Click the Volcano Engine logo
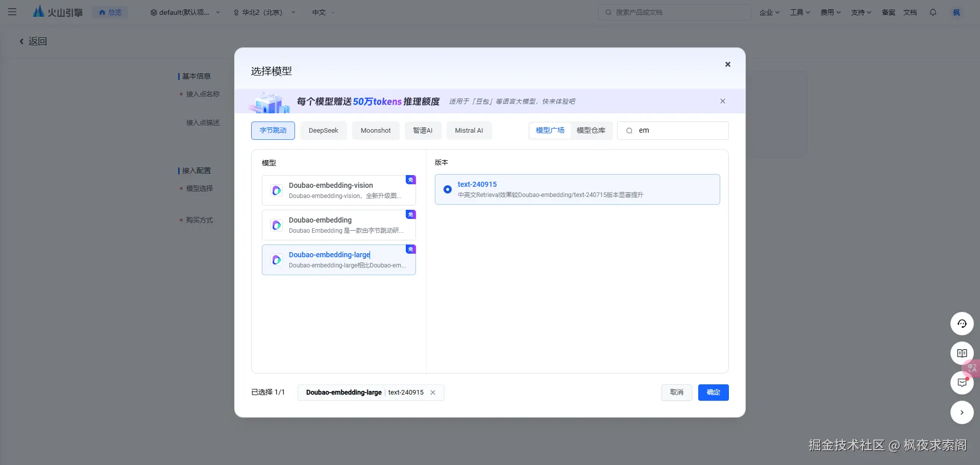The width and height of the screenshot is (980, 465). click(x=58, y=12)
